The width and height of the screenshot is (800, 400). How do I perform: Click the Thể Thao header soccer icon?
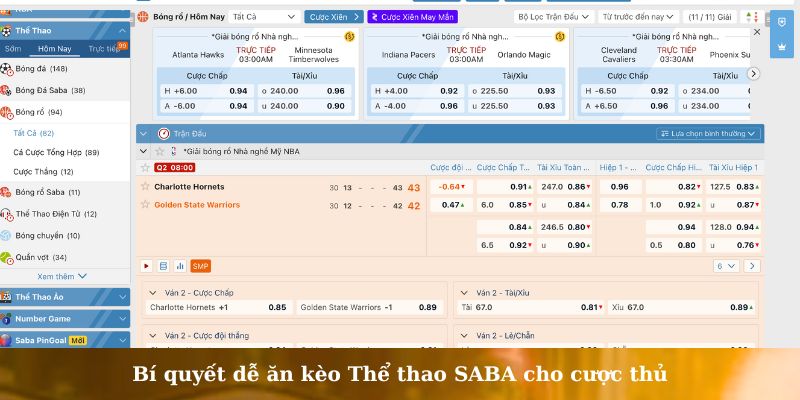(x=6, y=31)
